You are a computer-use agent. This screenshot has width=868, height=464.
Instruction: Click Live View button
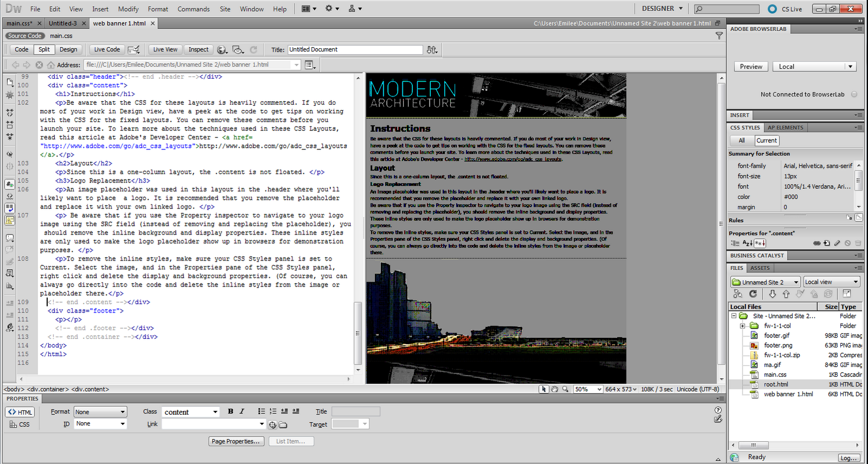165,49
